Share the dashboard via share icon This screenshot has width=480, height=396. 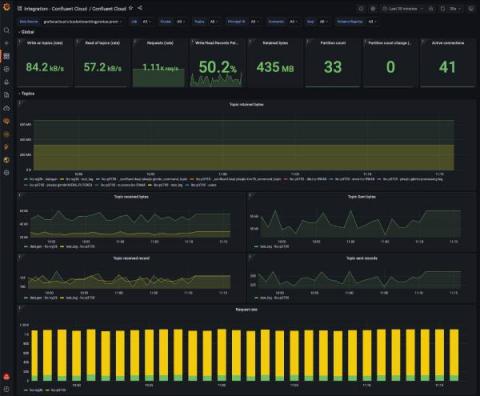(140, 8)
